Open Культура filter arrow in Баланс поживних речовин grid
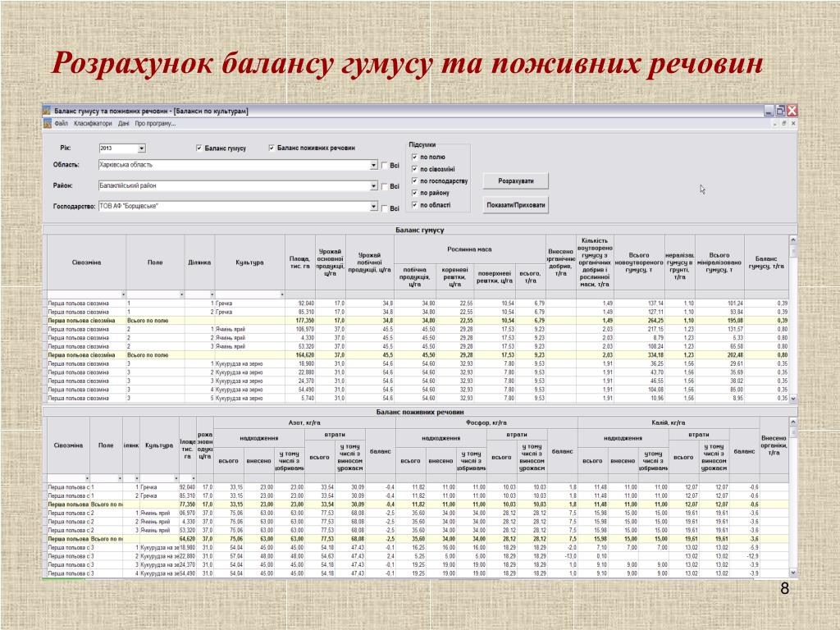This screenshot has height=630, width=840. (176, 478)
